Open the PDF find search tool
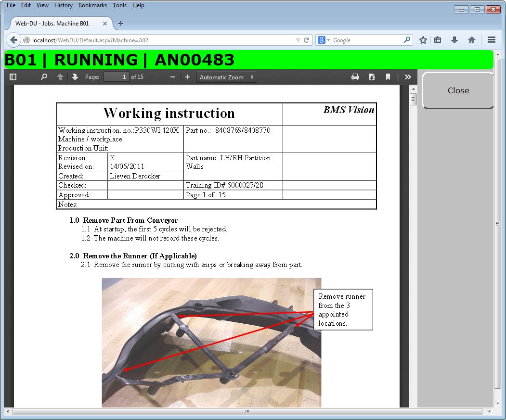The image size is (506, 420). point(44,77)
